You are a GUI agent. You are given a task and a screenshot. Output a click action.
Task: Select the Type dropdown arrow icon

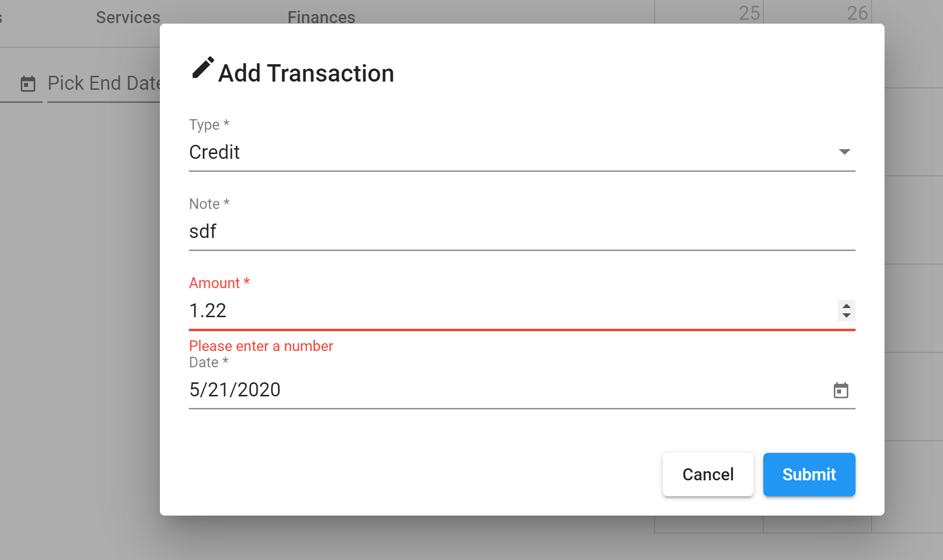tap(844, 152)
